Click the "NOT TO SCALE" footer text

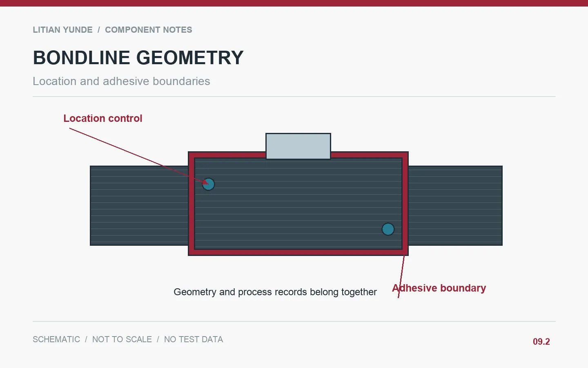(x=122, y=339)
